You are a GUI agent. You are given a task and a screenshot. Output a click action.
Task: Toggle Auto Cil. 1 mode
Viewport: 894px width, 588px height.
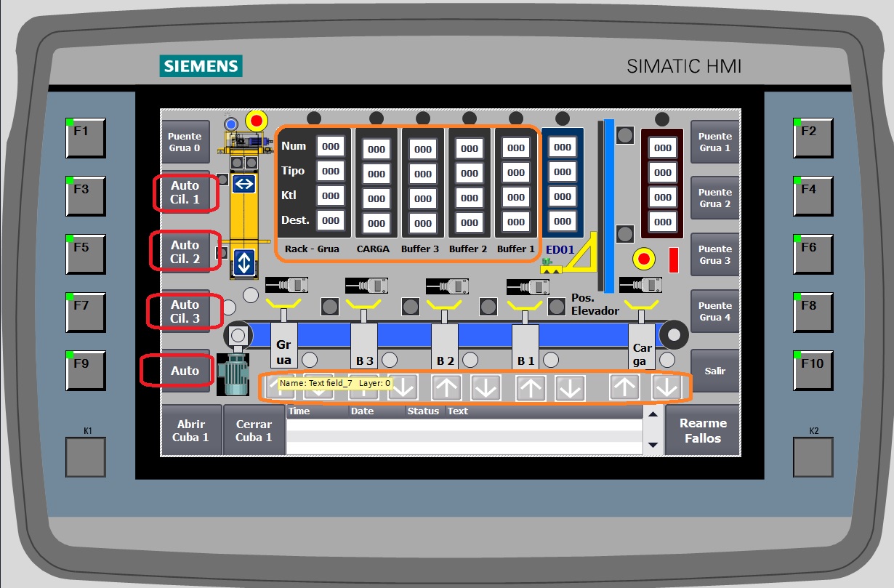pyautogui.click(x=185, y=193)
